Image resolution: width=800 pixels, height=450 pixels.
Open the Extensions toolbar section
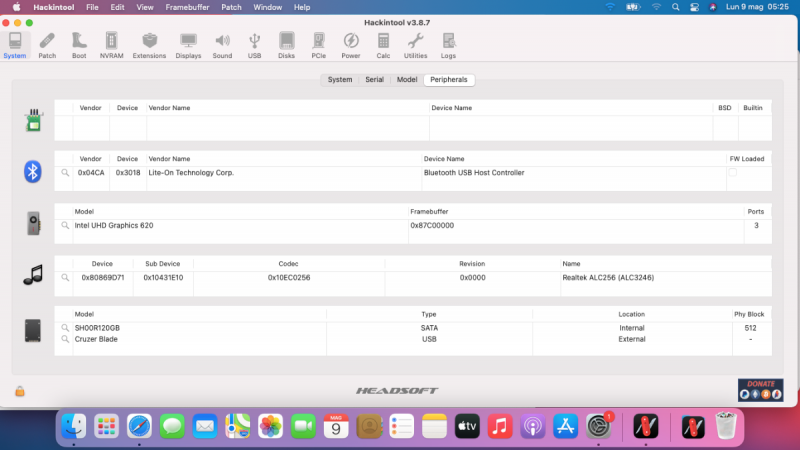point(149,45)
